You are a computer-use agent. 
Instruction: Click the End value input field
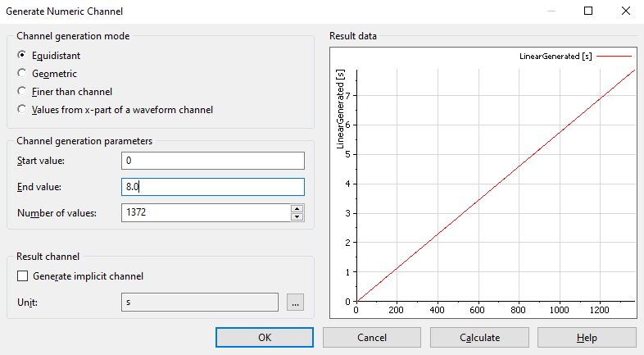211,187
